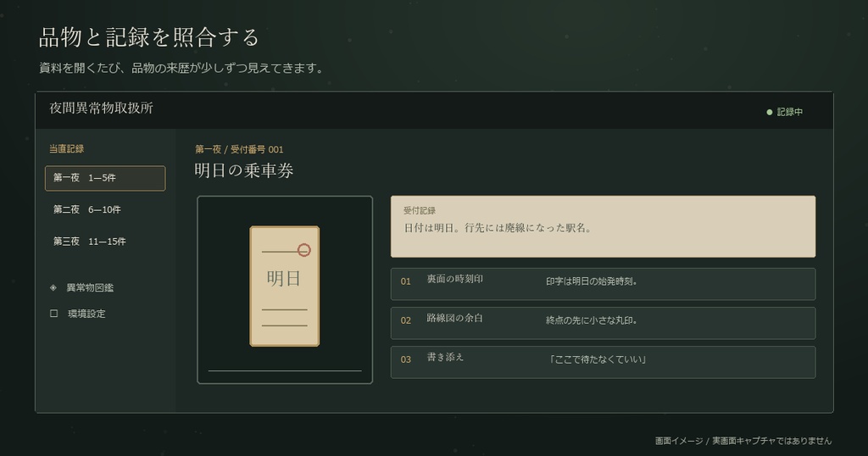The image size is (868, 456).
Task: Click the footer note 画面イメージ / 実画面キャプチャではありません
Action: 743,441
